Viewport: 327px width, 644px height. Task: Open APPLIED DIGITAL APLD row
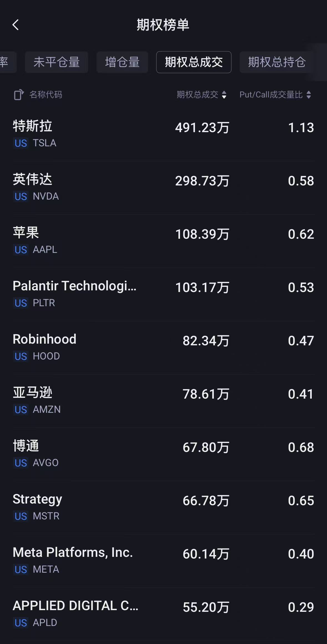pos(164,614)
